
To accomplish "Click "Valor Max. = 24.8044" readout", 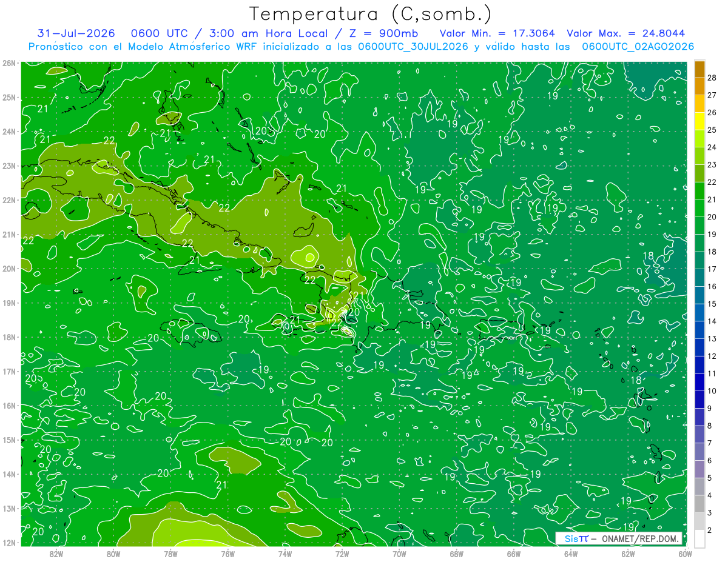I will [626, 33].
